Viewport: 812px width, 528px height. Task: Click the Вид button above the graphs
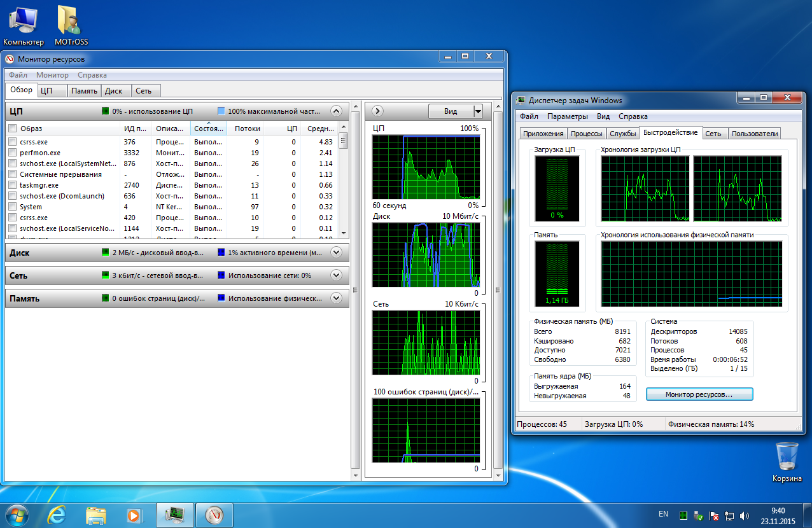(x=451, y=111)
